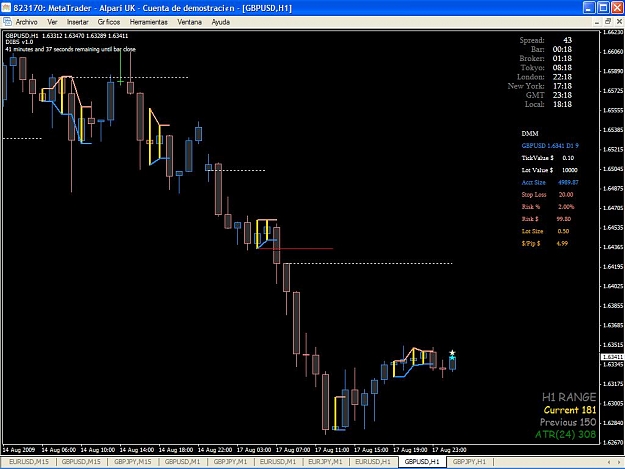Viewport: 625px width, 469px height.
Task: Minimize the inner GBPUSD,H1 chart window
Action: (x=597, y=22)
